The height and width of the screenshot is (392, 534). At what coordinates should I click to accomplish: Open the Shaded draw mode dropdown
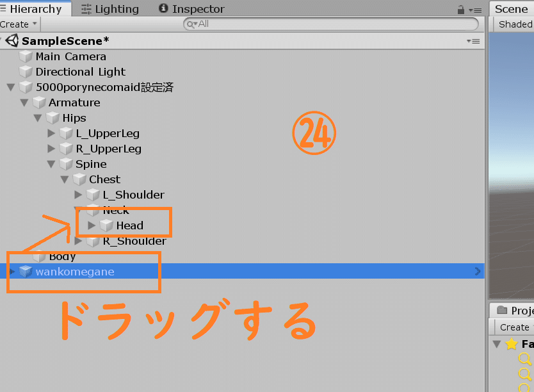[515, 24]
